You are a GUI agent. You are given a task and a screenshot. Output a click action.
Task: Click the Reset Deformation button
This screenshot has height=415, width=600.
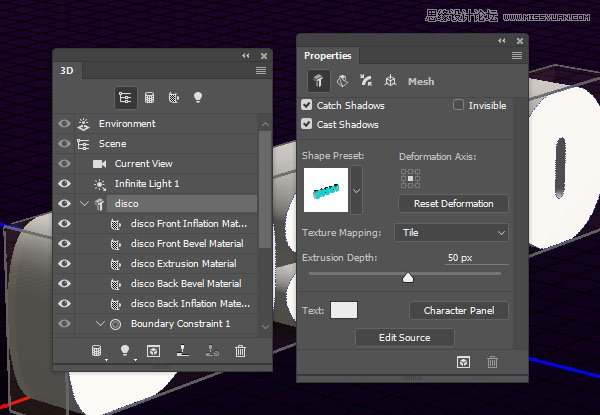click(x=453, y=203)
